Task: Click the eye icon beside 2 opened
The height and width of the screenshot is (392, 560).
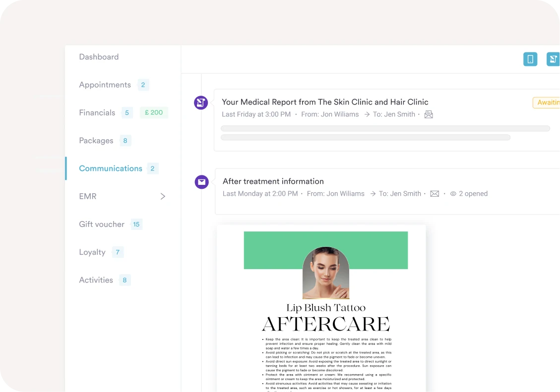Action: coord(453,194)
